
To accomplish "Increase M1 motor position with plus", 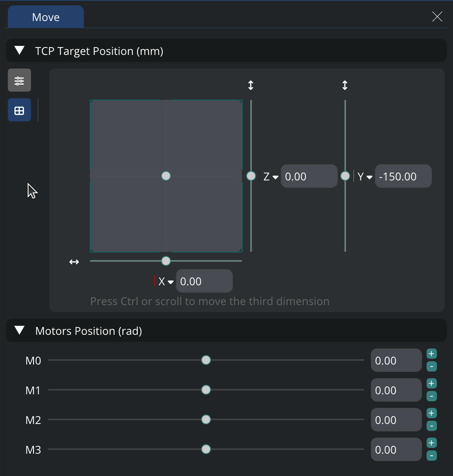I will coord(431,384).
